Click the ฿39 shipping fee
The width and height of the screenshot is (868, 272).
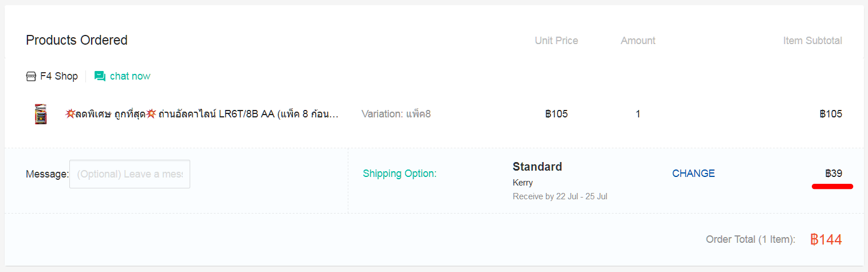[x=834, y=174]
